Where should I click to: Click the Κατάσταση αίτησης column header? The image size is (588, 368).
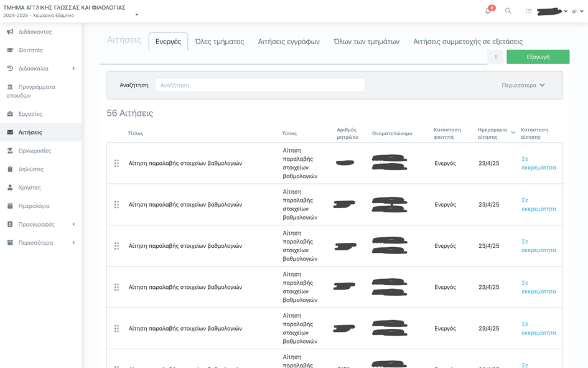point(534,133)
